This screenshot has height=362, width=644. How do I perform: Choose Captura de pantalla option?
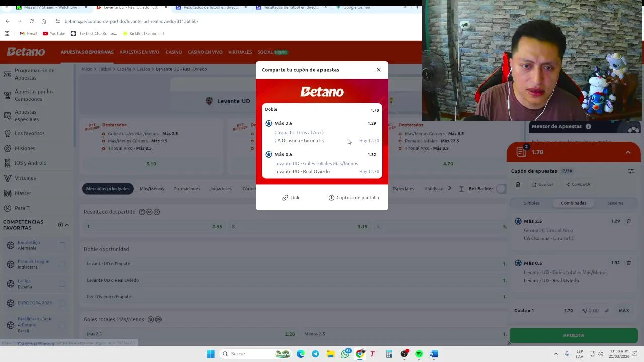(354, 198)
